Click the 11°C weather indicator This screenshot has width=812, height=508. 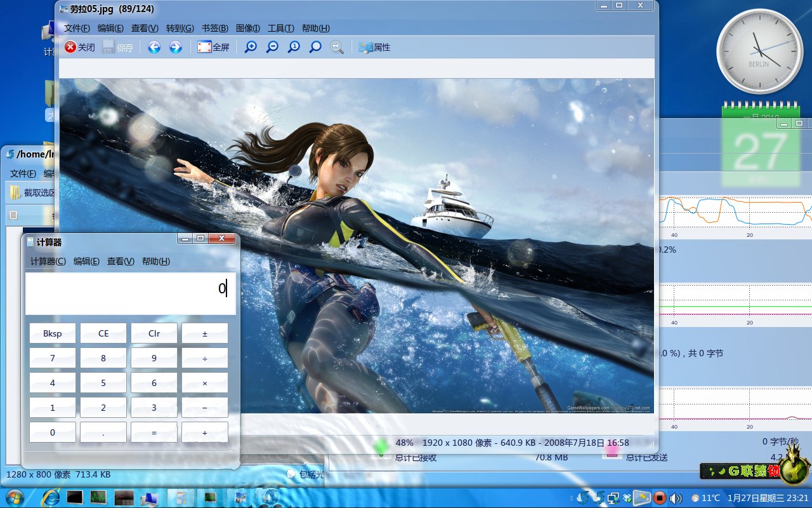(x=705, y=498)
